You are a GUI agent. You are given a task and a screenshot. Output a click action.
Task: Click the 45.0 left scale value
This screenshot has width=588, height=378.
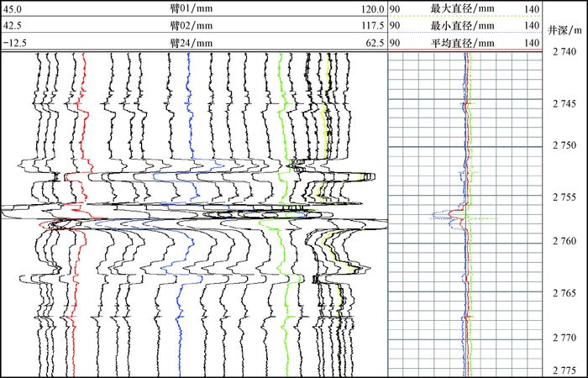[x=13, y=9]
